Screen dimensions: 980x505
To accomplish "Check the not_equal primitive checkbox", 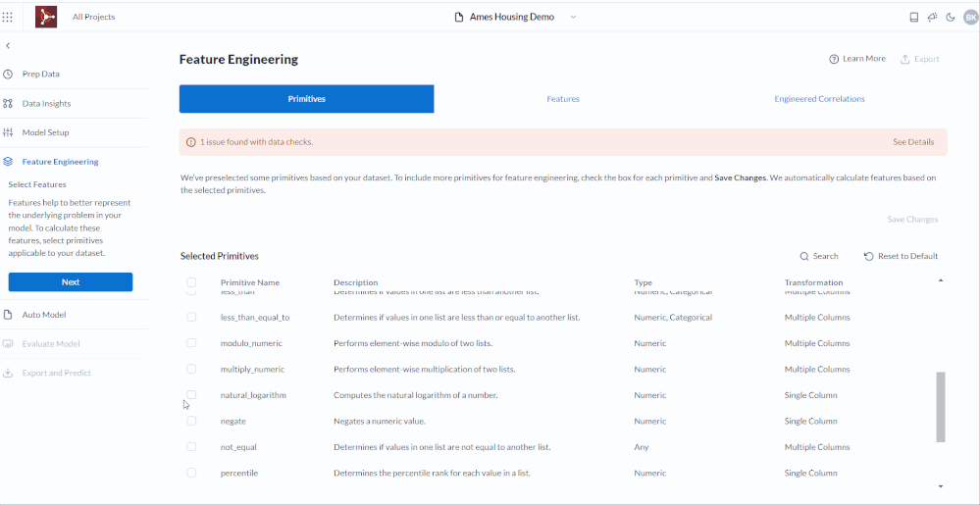I will click(x=191, y=447).
